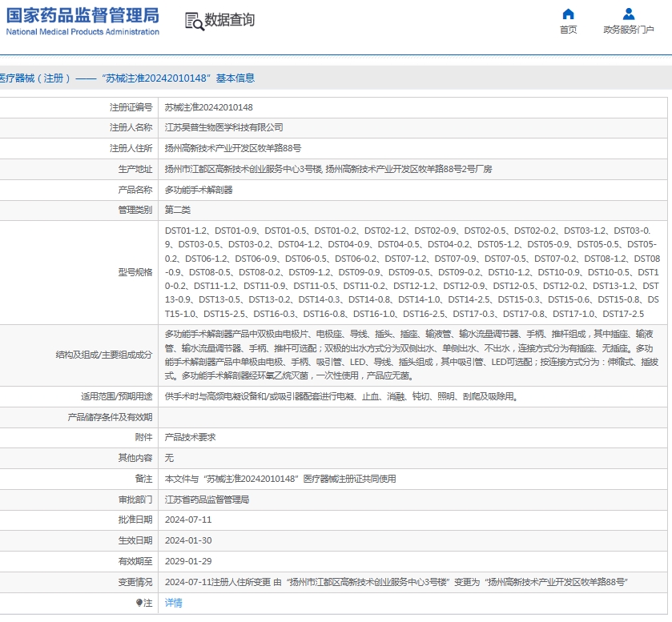Click the page title 苏械注准20242010148 基本信息
Screen dimensions: 672x622
pos(179,78)
